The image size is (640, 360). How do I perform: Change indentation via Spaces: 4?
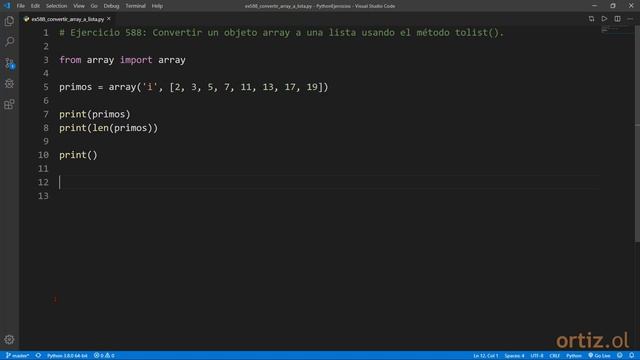pos(514,356)
